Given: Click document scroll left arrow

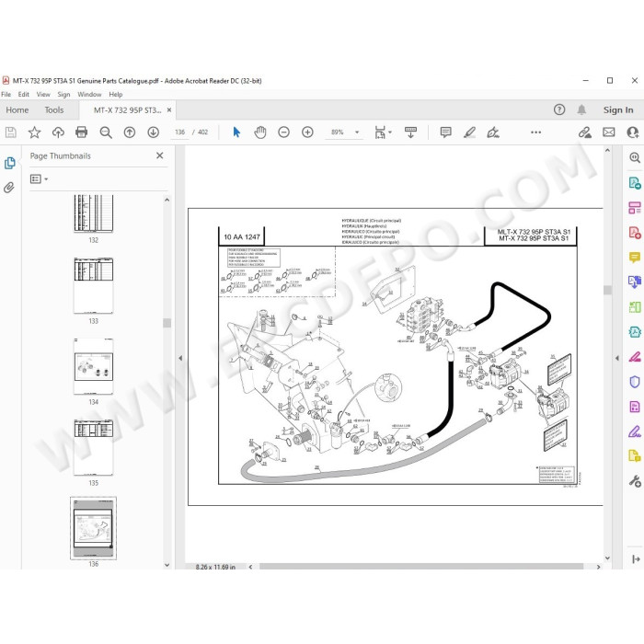Looking at the screenshot, I should click(x=250, y=567).
